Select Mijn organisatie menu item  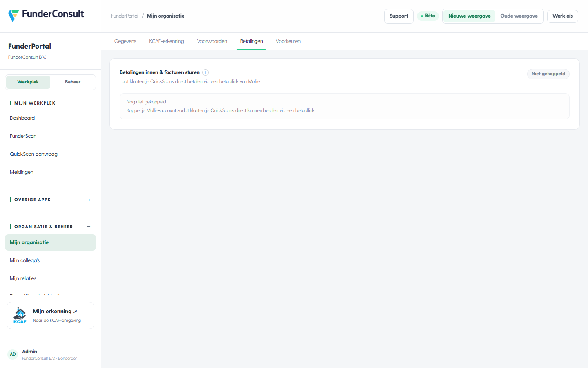(x=50, y=242)
